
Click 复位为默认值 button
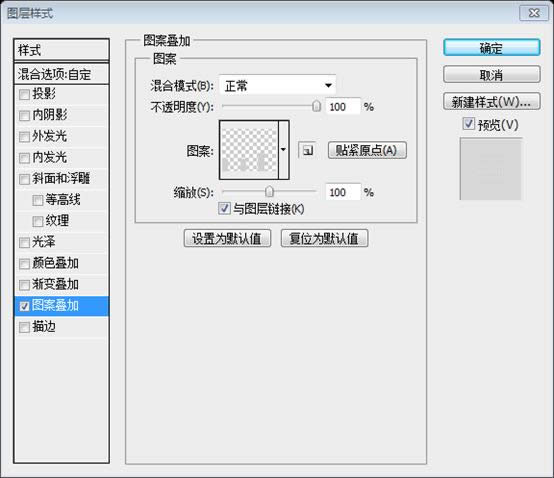point(324,238)
